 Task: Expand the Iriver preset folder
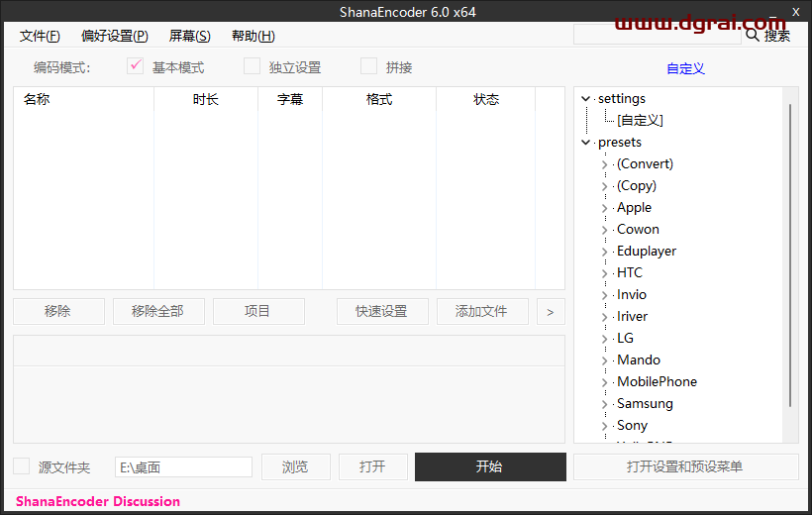click(x=604, y=317)
